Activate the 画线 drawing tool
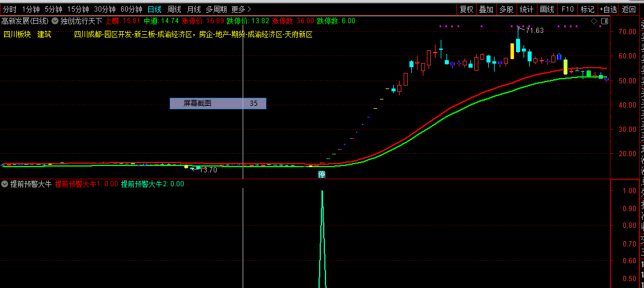This screenshot has height=288, width=644. pos(547,9)
